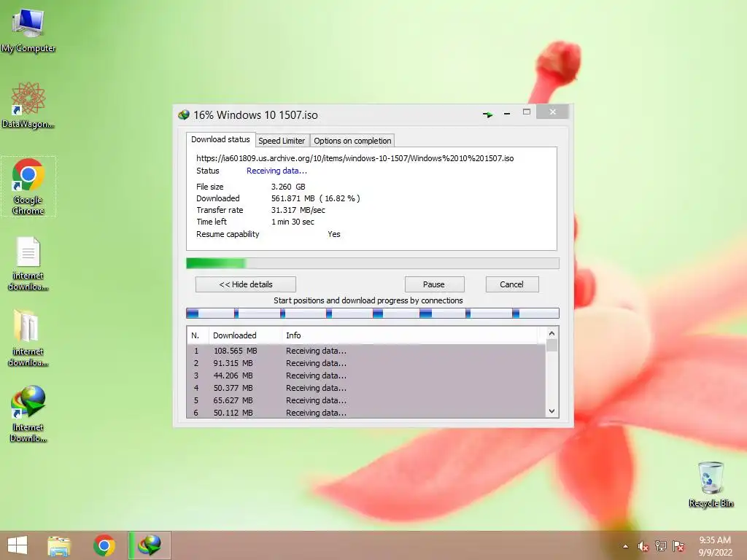The height and width of the screenshot is (560, 747).
Task: Select connection row with 65.627 MB
Action: [x=366, y=400]
